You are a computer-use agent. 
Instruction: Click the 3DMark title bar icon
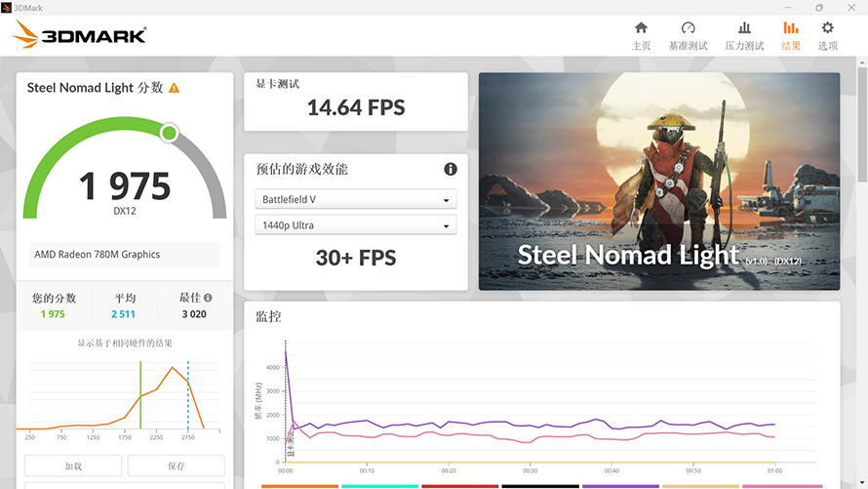pyautogui.click(x=6, y=7)
